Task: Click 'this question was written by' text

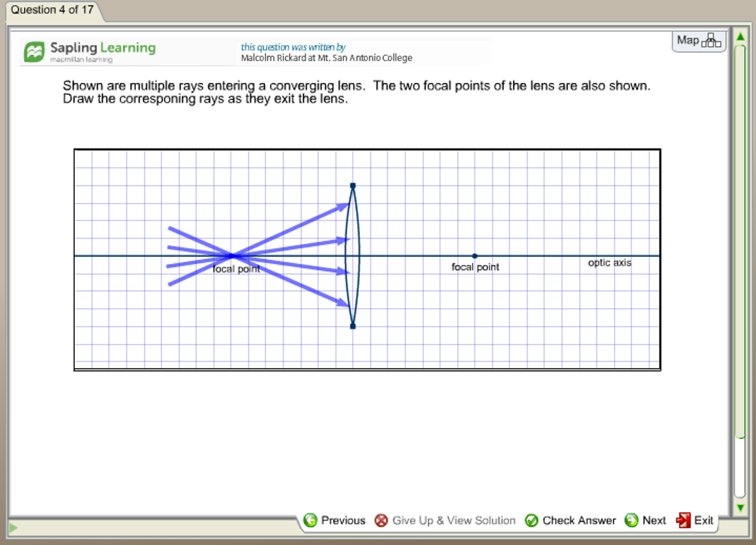Action: 293,47
